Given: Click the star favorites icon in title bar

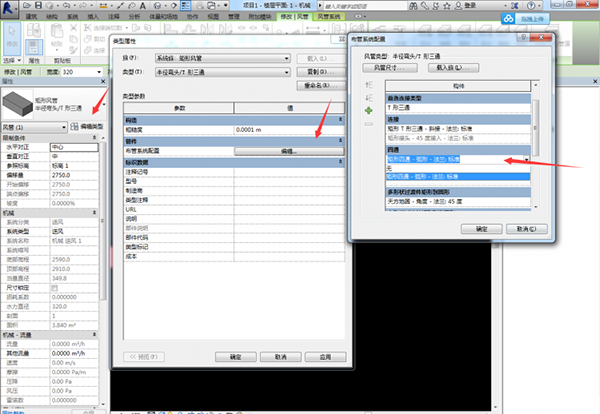Looking at the screenshot, I should [447, 5].
